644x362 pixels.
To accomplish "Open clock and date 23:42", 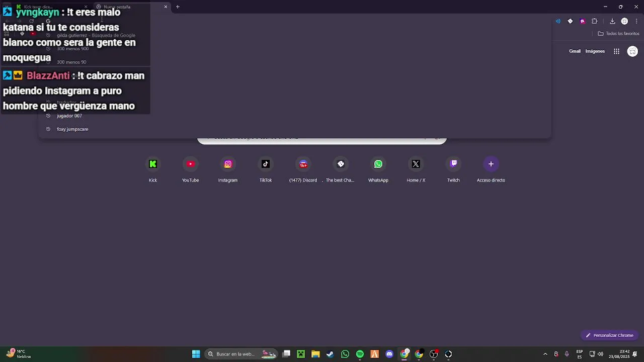I will click(x=619, y=354).
